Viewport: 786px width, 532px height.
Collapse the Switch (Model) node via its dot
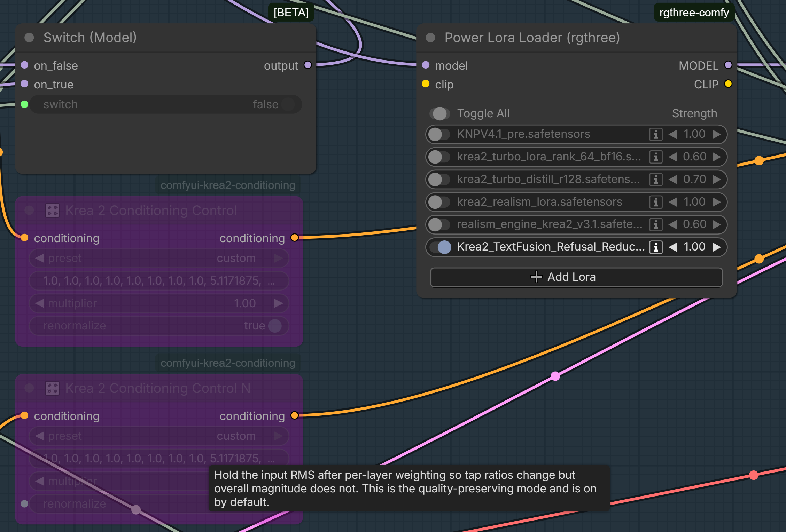pyautogui.click(x=29, y=38)
